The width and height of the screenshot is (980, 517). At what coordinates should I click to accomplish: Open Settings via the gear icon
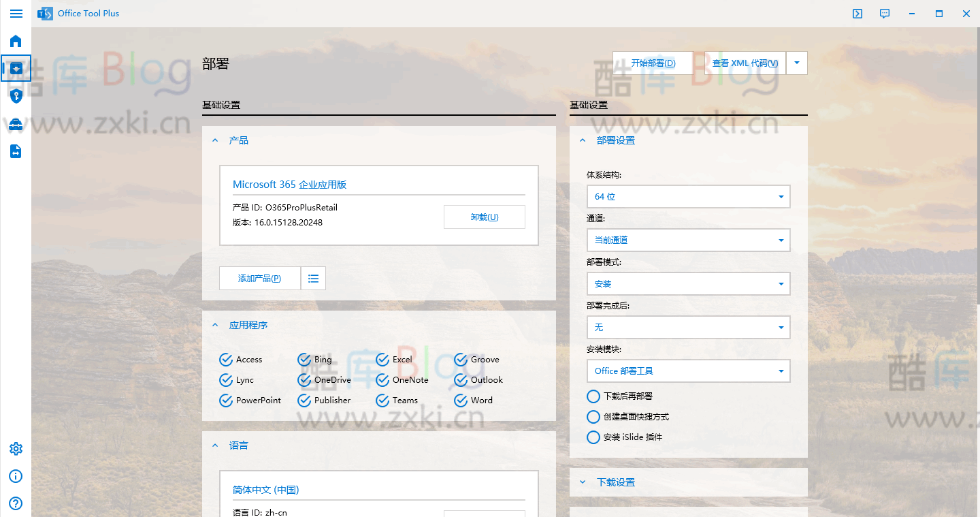pyautogui.click(x=16, y=448)
